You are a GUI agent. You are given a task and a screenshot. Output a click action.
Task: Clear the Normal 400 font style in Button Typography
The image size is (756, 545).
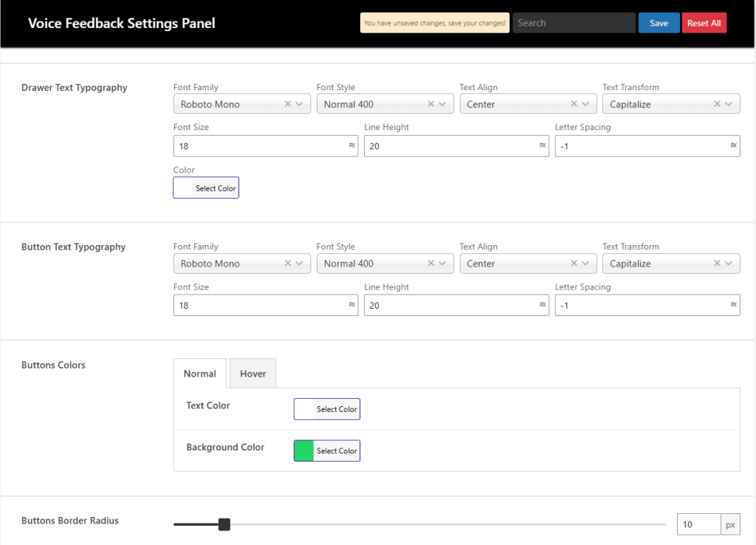pos(431,263)
